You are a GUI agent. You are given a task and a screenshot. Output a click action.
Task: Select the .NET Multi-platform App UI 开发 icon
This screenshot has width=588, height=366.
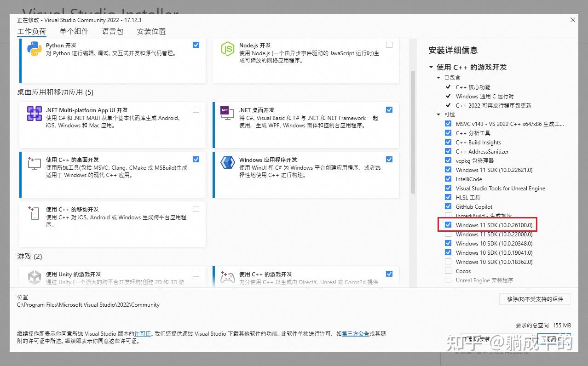click(x=35, y=114)
